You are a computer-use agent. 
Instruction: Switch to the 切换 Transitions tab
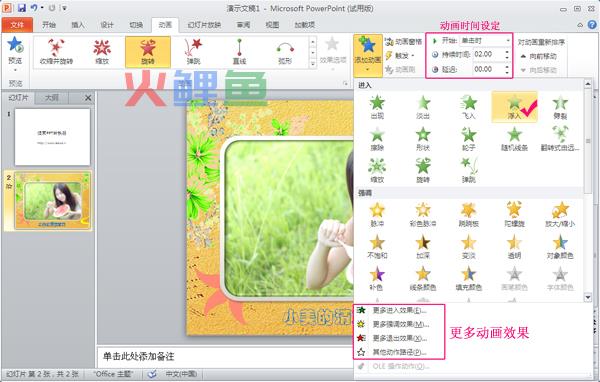(136, 25)
